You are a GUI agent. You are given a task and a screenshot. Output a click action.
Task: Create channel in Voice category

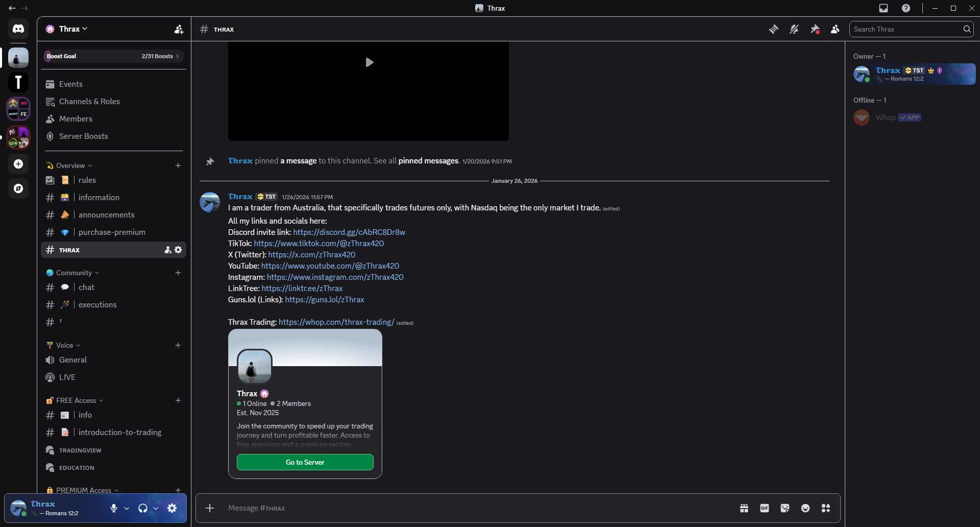tap(178, 345)
